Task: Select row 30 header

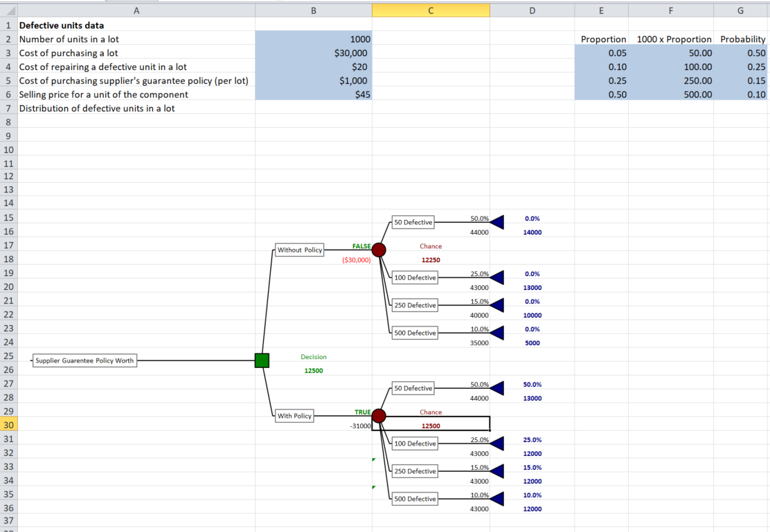Action: [x=9, y=425]
